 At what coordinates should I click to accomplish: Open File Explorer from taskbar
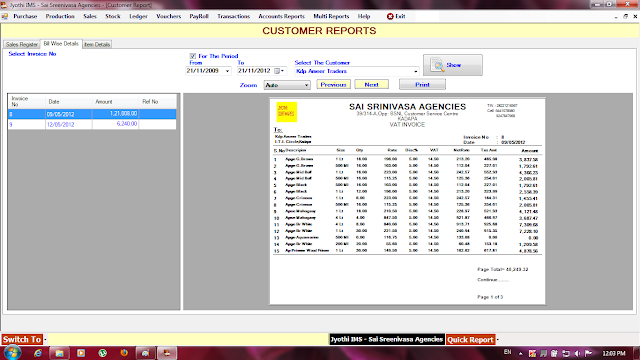(x=60, y=353)
